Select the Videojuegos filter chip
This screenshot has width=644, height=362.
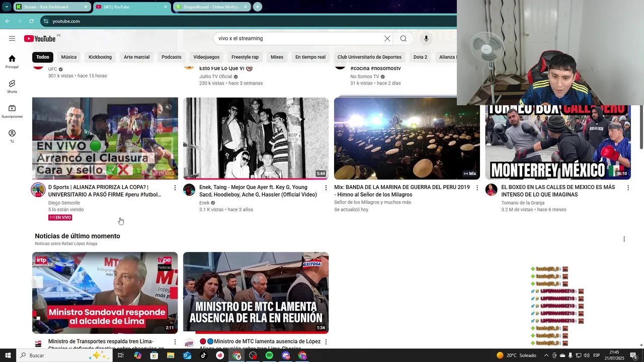(x=206, y=57)
